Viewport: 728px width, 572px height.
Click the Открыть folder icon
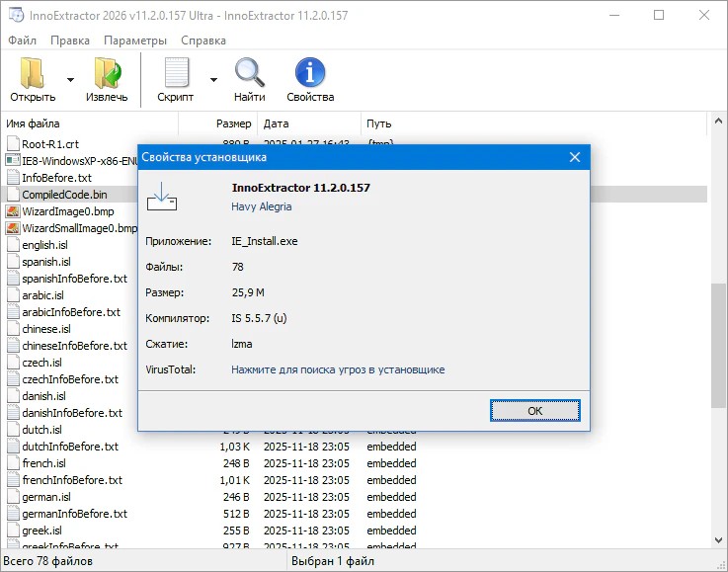(x=33, y=73)
